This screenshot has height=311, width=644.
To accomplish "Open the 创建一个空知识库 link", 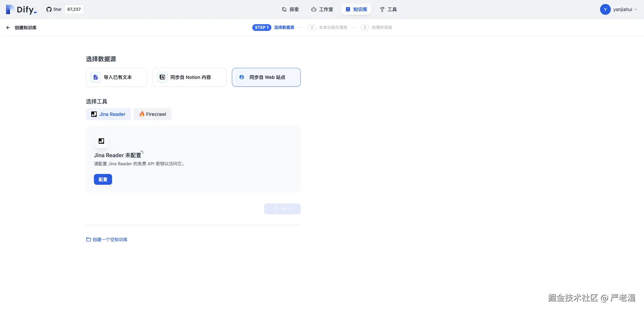I will point(107,239).
